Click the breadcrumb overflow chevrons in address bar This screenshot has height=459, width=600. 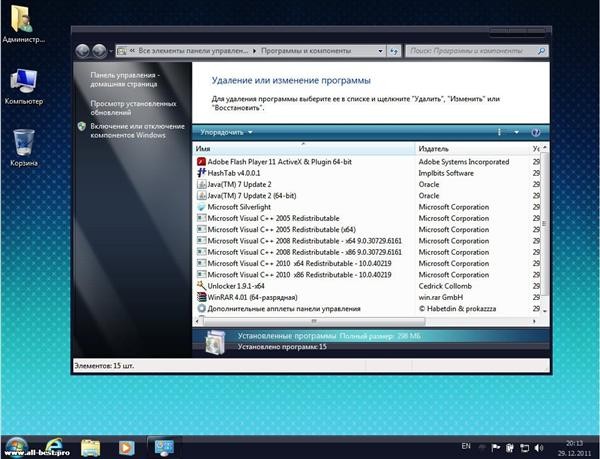(132, 51)
